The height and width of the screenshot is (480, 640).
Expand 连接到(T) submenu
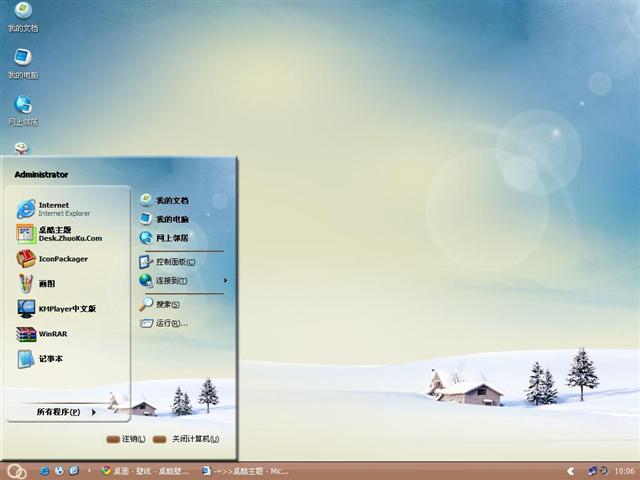point(183,280)
